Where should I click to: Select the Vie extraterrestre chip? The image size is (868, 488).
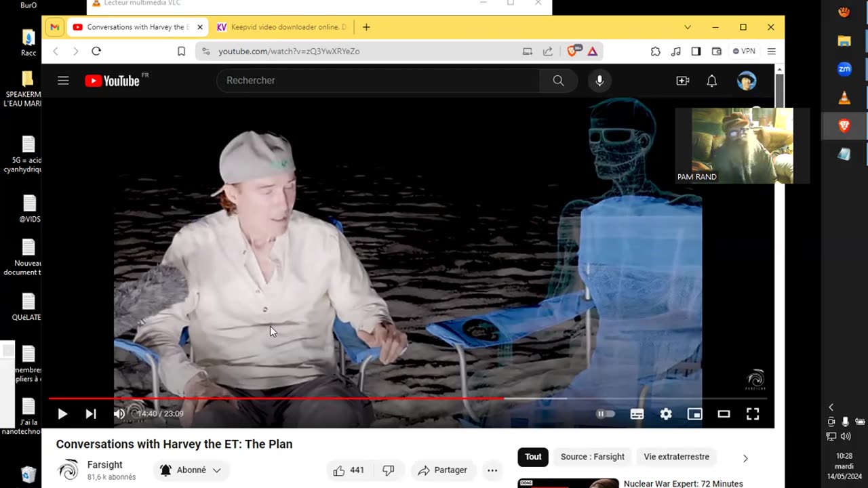click(x=677, y=457)
